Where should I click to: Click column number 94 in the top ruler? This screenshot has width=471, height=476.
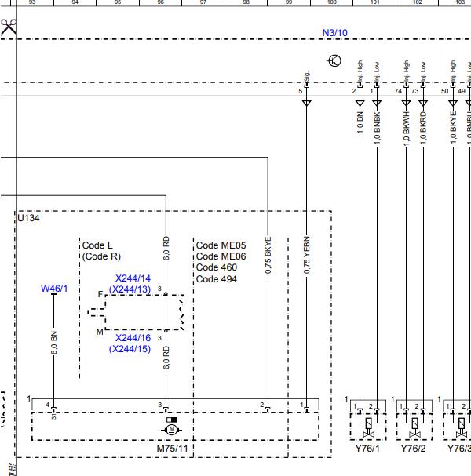tap(75, 2)
